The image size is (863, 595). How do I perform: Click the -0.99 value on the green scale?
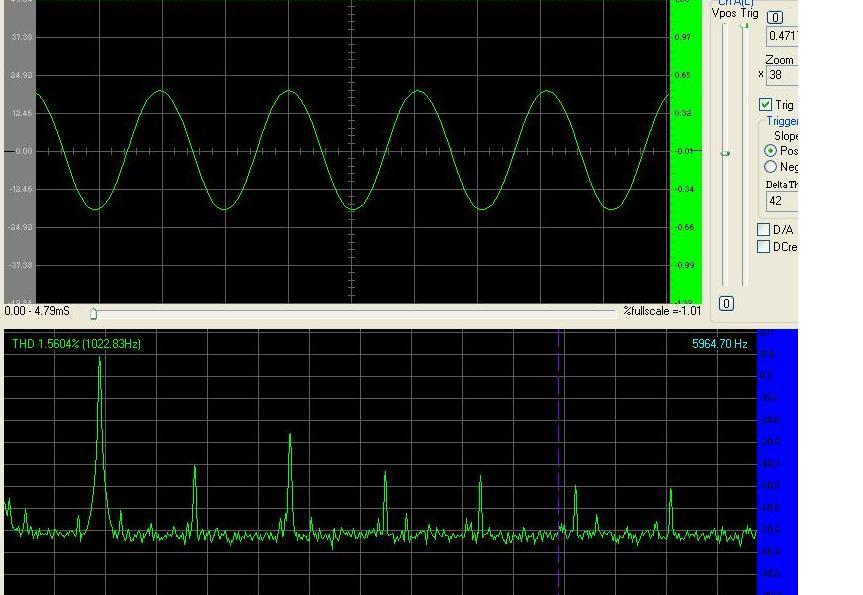[x=684, y=265]
